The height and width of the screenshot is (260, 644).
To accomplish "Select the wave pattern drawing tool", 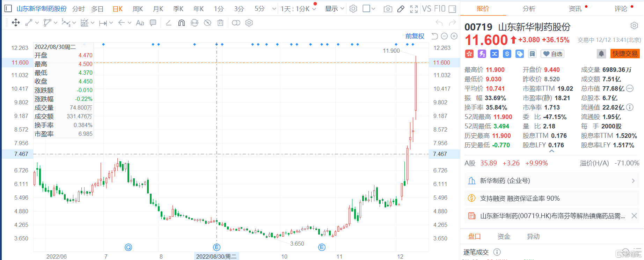I will (x=65, y=23).
